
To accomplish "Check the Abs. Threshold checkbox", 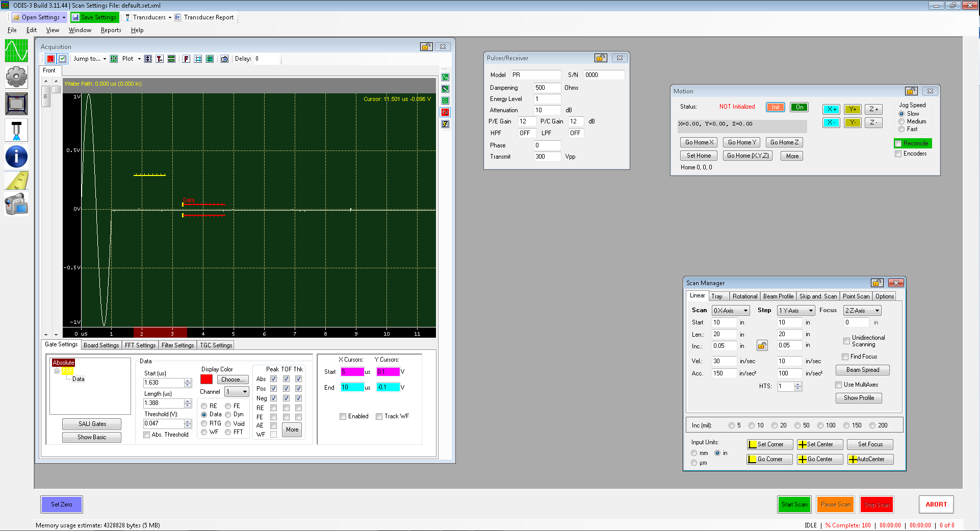I will click(147, 435).
